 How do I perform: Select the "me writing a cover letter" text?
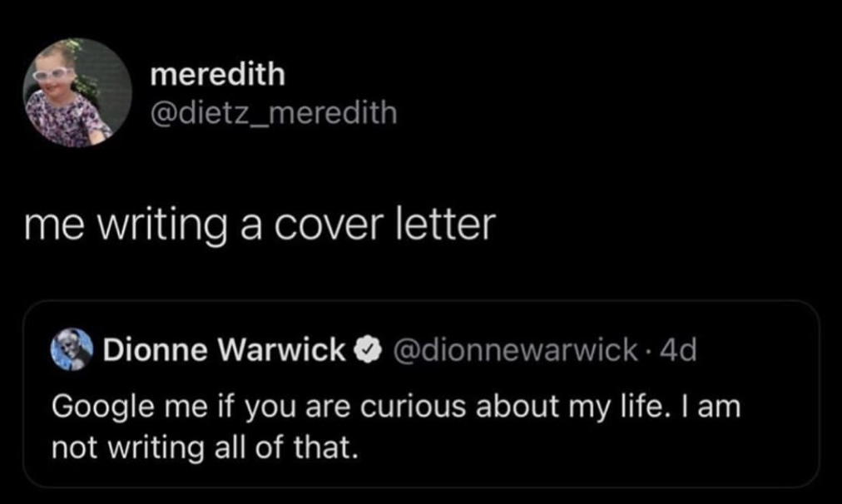(260, 223)
